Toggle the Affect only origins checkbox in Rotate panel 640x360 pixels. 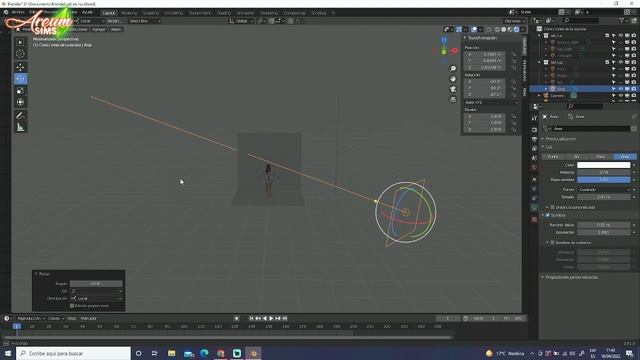coord(72,306)
